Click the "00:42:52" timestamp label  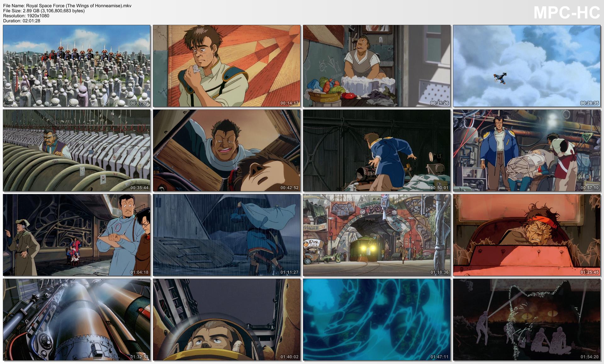[289, 188]
